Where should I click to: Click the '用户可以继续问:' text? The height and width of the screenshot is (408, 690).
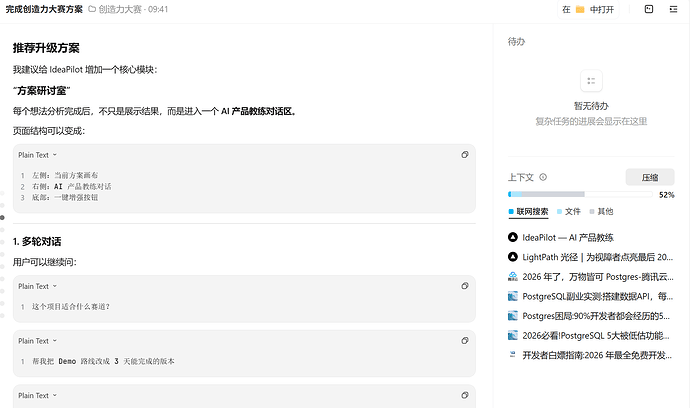click(x=44, y=262)
